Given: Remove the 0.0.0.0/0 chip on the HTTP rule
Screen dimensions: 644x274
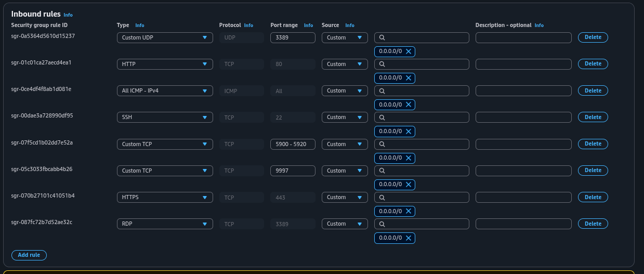Looking at the screenshot, I should point(409,78).
